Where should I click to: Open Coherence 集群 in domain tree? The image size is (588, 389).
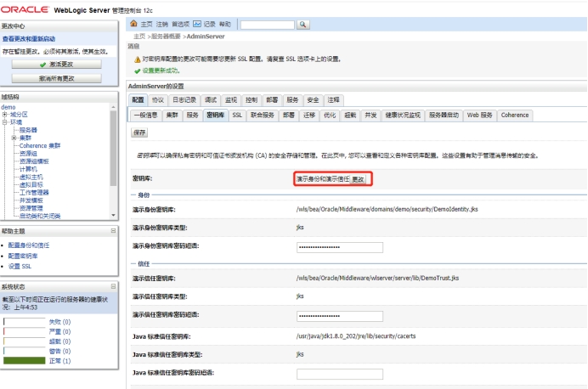40,146
